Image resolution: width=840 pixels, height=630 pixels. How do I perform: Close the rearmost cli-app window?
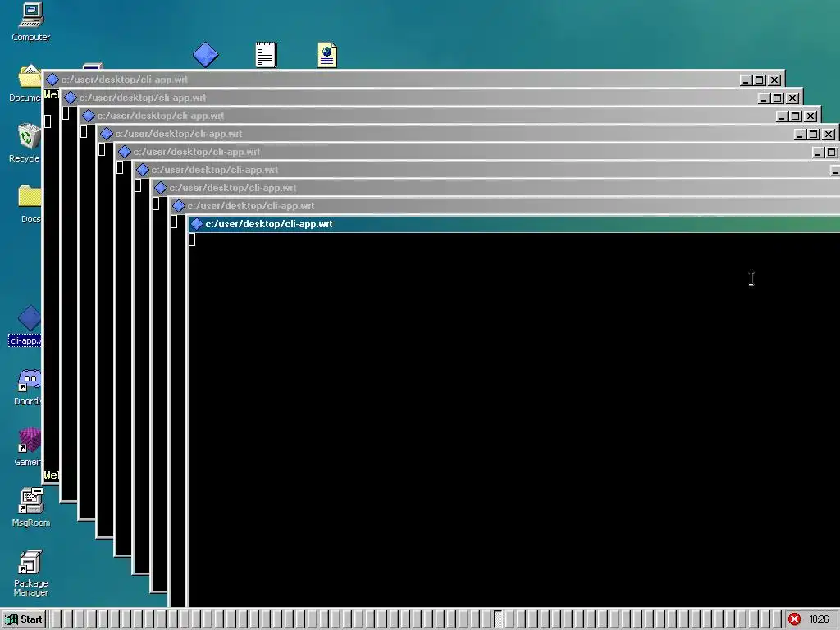(774, 80)
